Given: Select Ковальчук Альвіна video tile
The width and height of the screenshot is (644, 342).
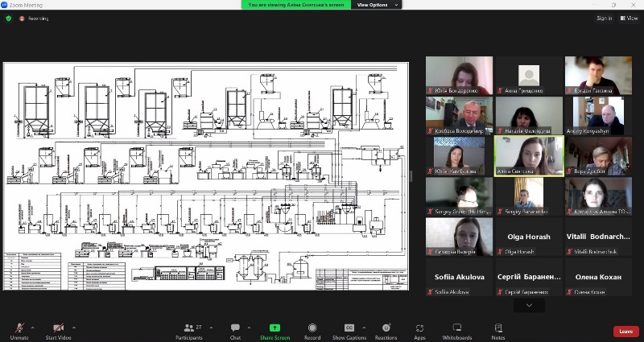Looking at the screenshot, I should coord(598,196).
